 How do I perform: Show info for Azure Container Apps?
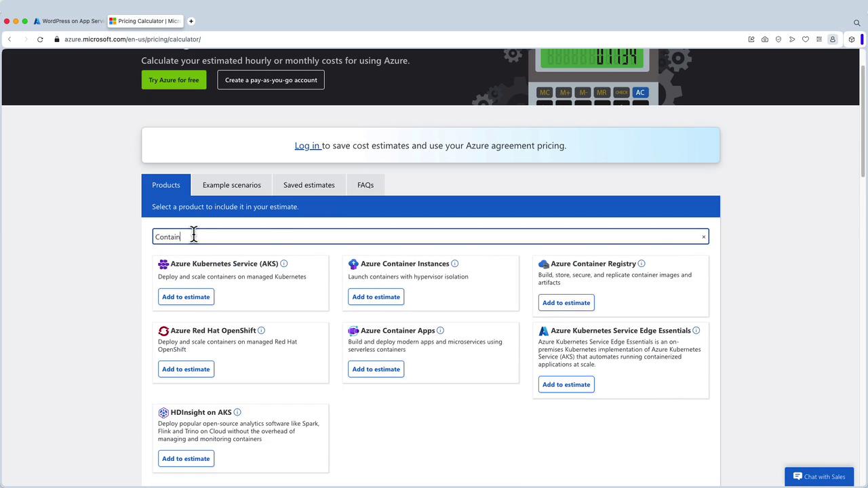pos(440,331)
